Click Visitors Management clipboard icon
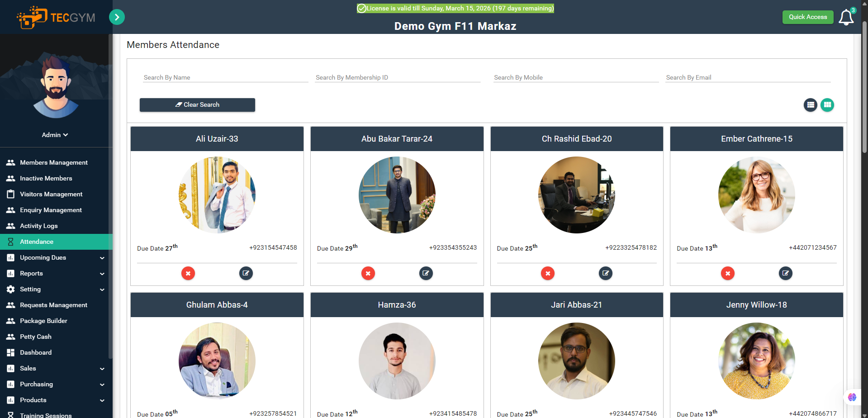868x418 pixels. click(11, 194)
